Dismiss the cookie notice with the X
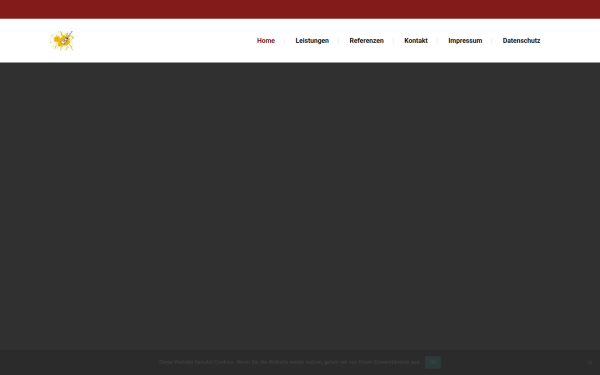The width and height of the screenshot is (600, 375). [x=590, y=363]
